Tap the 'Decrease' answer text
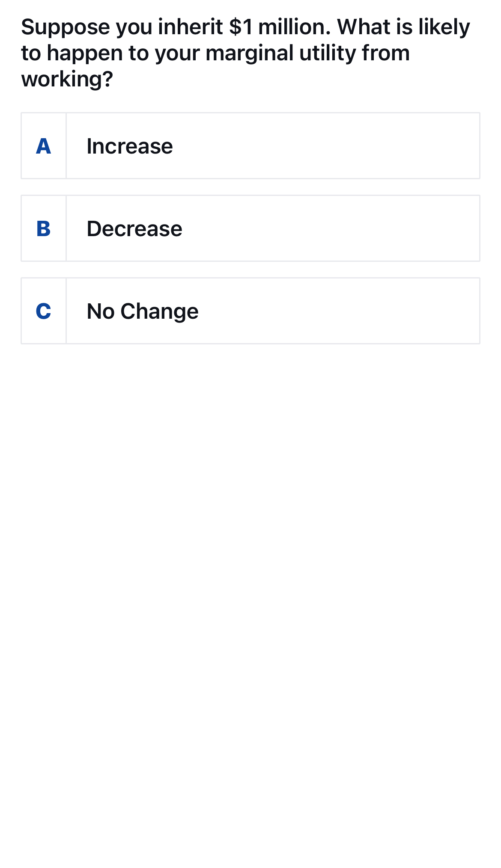Screen dimensions: 501x868 click(x=134, y=229)
